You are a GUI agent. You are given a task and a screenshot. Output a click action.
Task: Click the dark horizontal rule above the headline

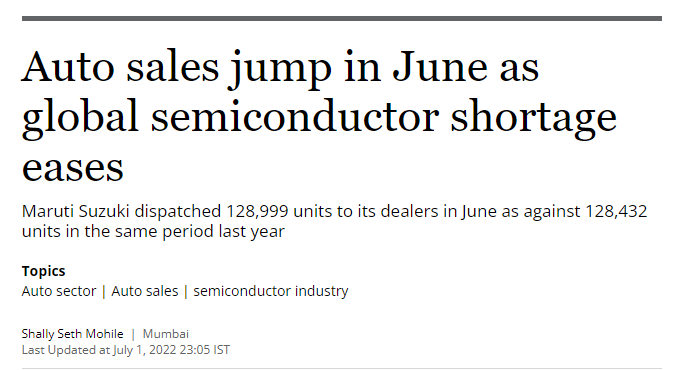(342, 19)
